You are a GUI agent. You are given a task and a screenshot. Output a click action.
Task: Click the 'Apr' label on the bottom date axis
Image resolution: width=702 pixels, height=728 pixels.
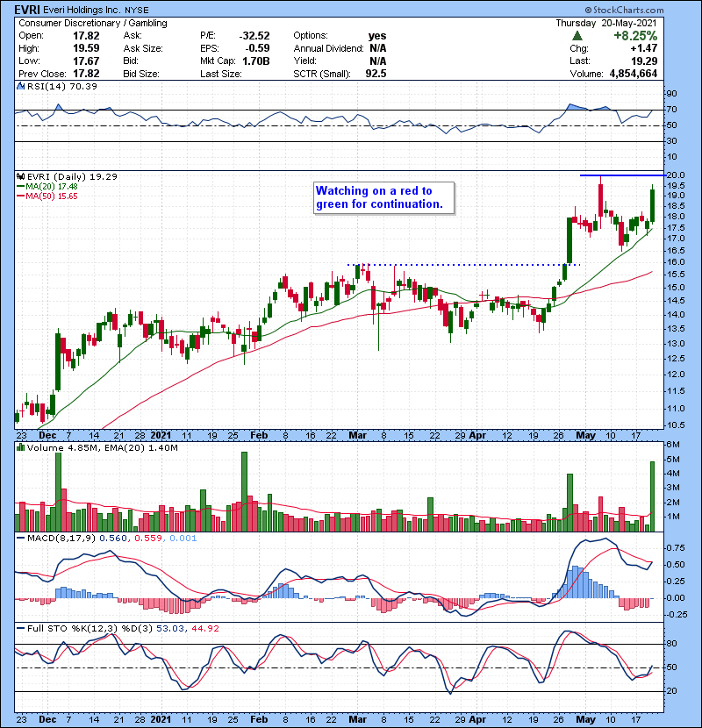[477, 719]
